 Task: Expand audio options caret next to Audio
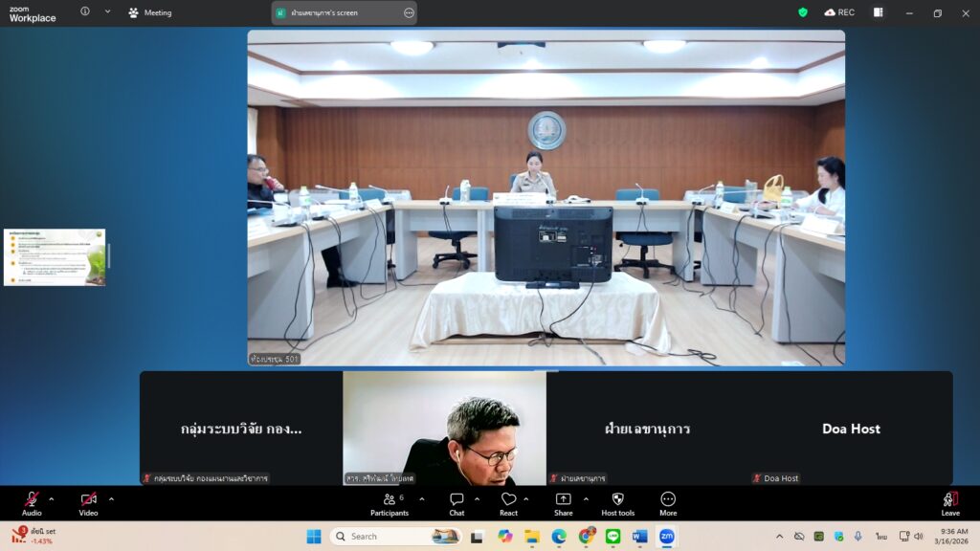point(52,498)
